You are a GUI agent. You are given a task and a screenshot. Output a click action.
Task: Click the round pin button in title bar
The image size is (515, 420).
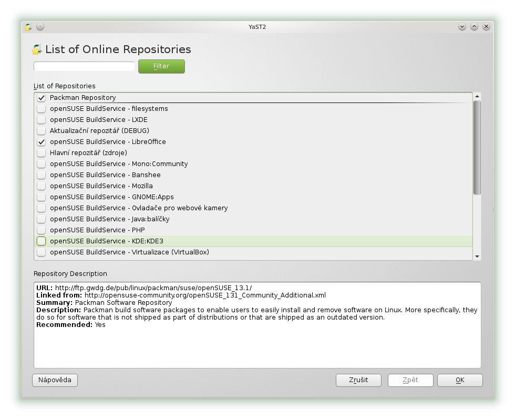click(x=40, y=27)
